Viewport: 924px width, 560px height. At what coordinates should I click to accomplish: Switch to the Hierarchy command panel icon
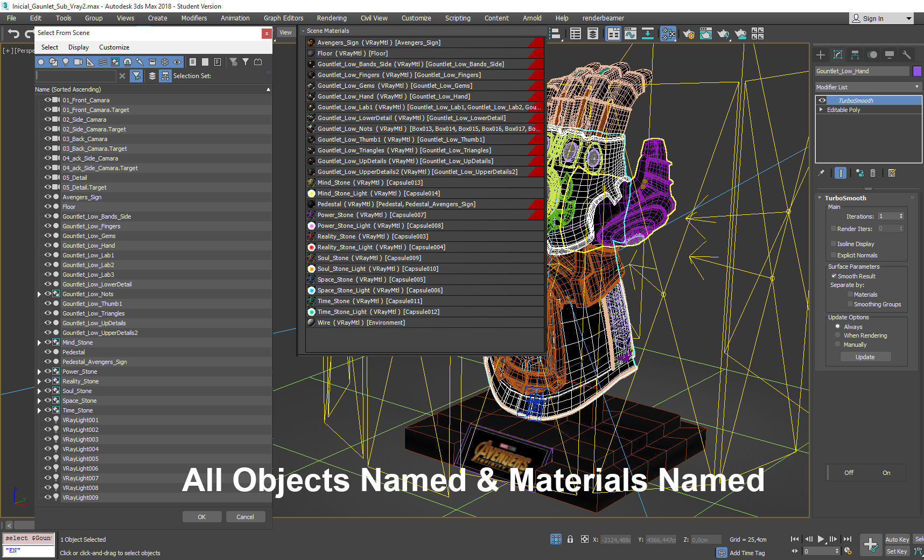(x=855, y=54)
